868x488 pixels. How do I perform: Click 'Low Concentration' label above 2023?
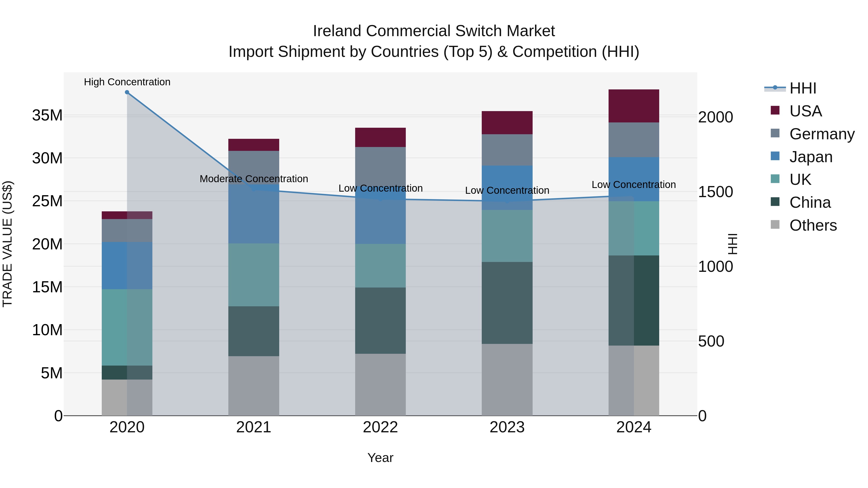507,191
